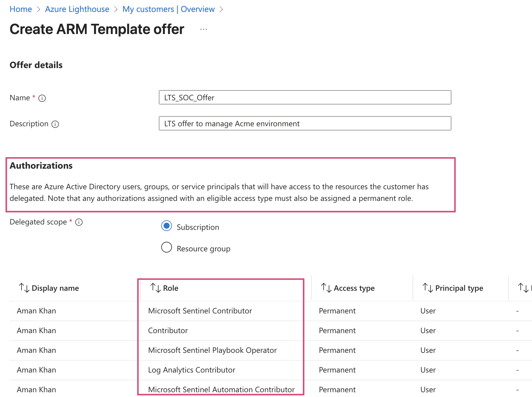Sort table by Access type column
The width and height of the screenshot is (532, 397).
(x=348, y=288)
